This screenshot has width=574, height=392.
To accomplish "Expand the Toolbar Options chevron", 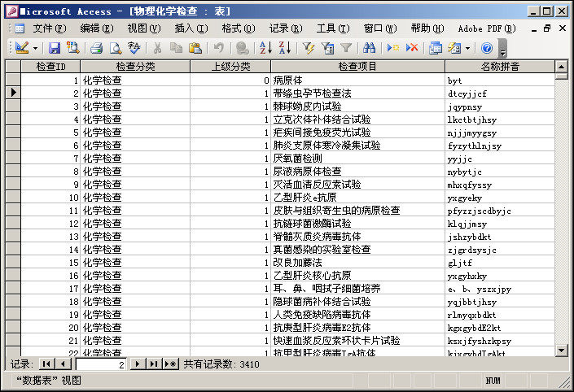I will pyautogui.click(x=503, y=49).
